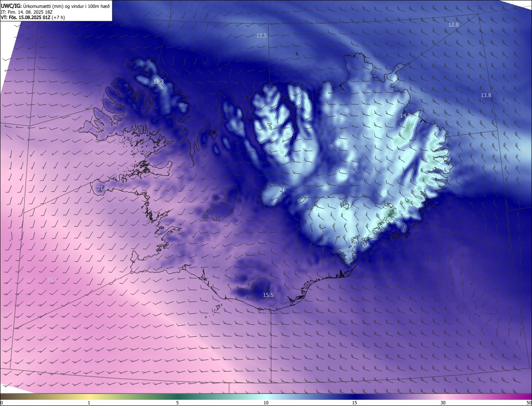Click the '0' tick on color scale
Viewport: 532px width, 406px height.
[2, 403]
